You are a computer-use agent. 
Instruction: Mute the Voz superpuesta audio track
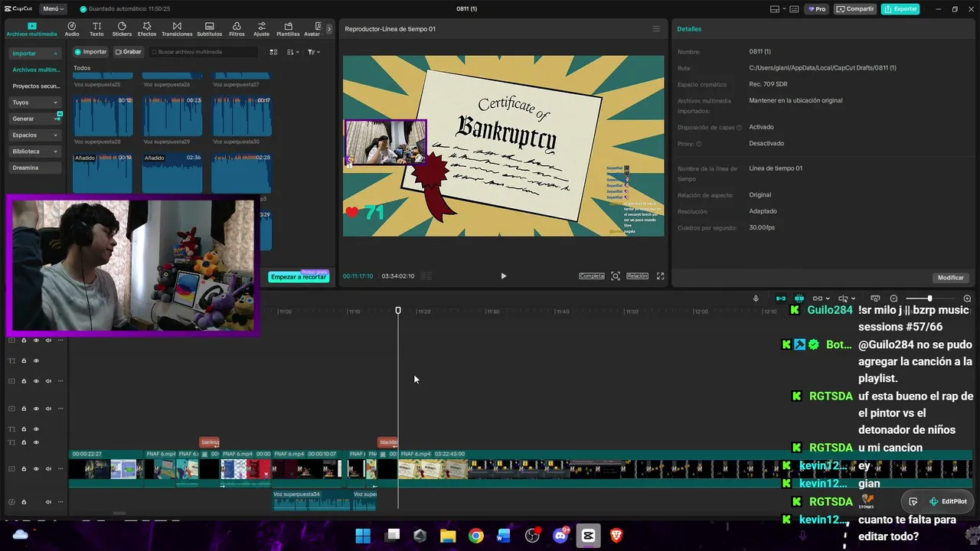point(48,502)
